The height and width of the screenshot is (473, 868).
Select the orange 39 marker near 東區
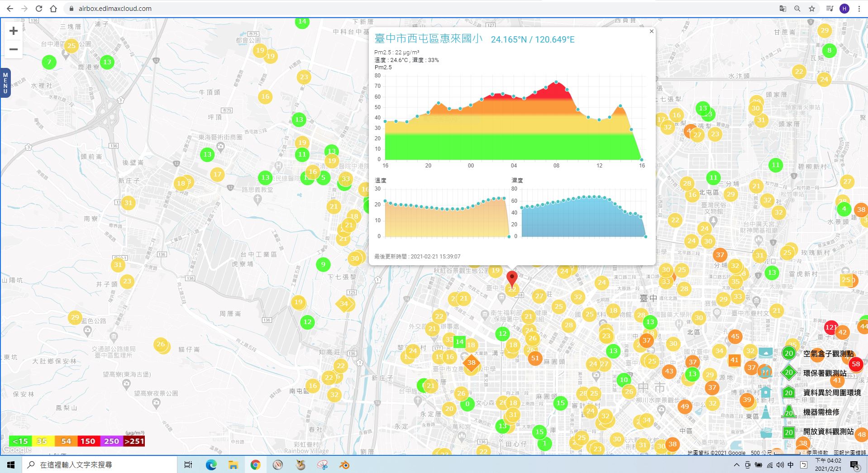(x=747, y=400)
